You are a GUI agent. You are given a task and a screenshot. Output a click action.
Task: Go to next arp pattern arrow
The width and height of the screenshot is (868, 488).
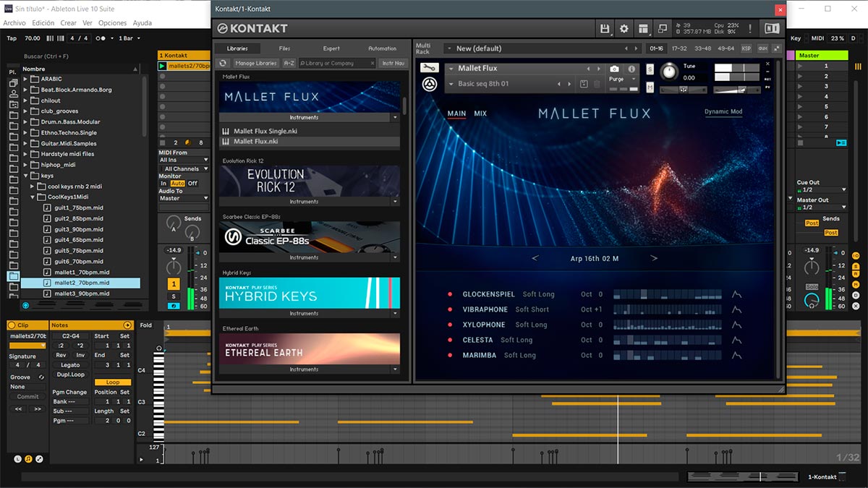pos(654,258)
